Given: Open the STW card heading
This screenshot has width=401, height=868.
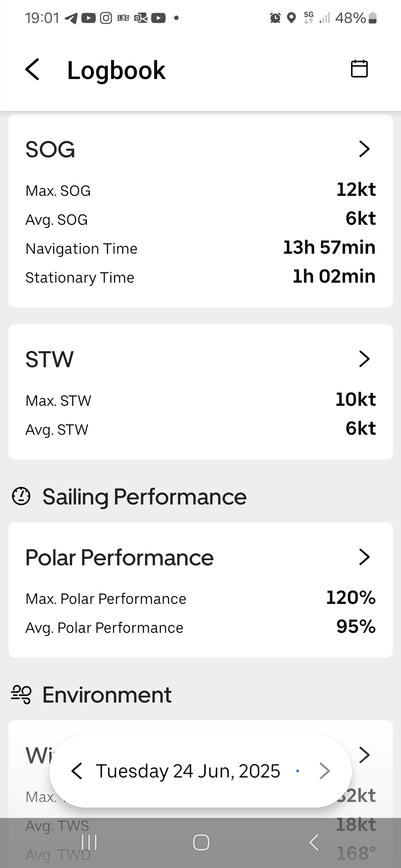Looking at the screenshot, I should (x=49, y=359).
